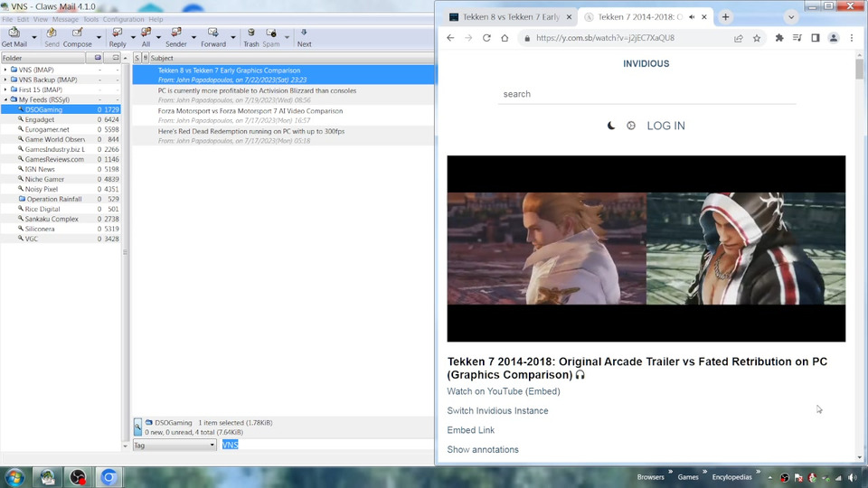Click the browser home icon
This screenshot has width=868, height=488.
(x=505, y=38)
